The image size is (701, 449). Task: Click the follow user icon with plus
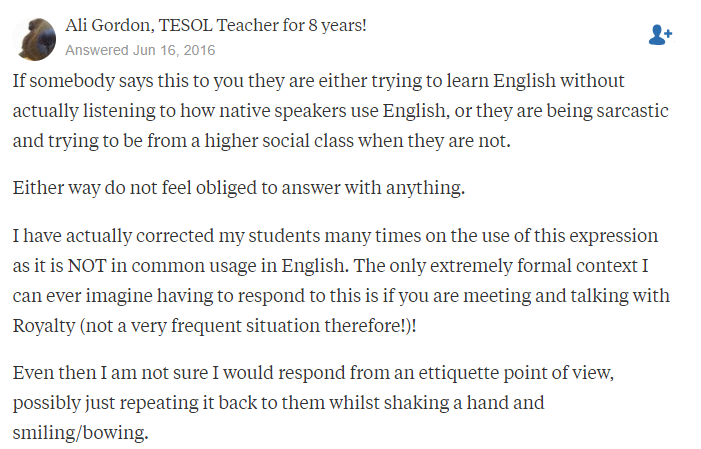click(x=660, y=35)
